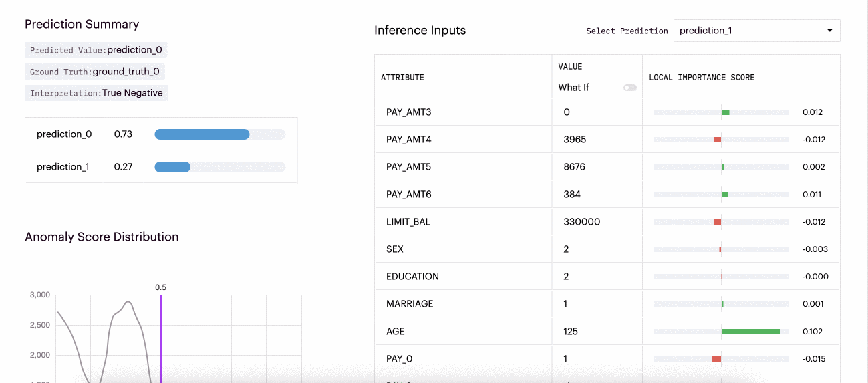This screenshot has height=383, width=868.
Task: Click the VALUE column header
Action: click(x=570, y=67)
